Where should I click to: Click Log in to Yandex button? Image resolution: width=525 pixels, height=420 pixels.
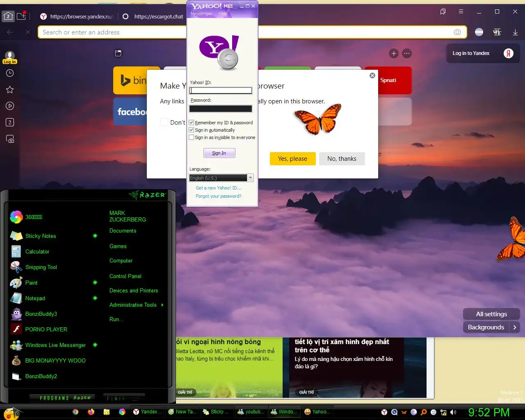pyautogui.click(x=483, y=53)
